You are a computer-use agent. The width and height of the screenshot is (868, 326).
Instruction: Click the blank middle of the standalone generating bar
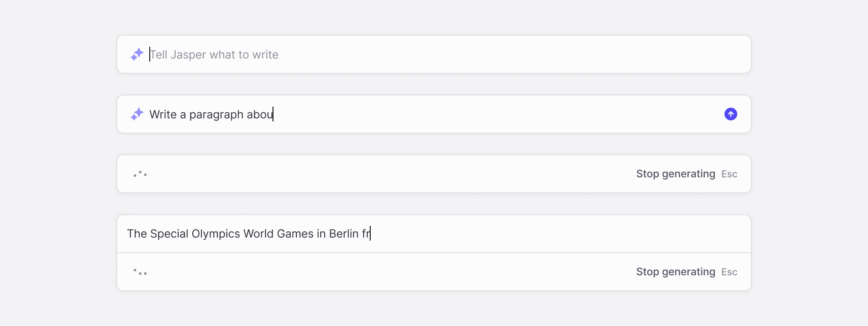(x=391, y=174)
